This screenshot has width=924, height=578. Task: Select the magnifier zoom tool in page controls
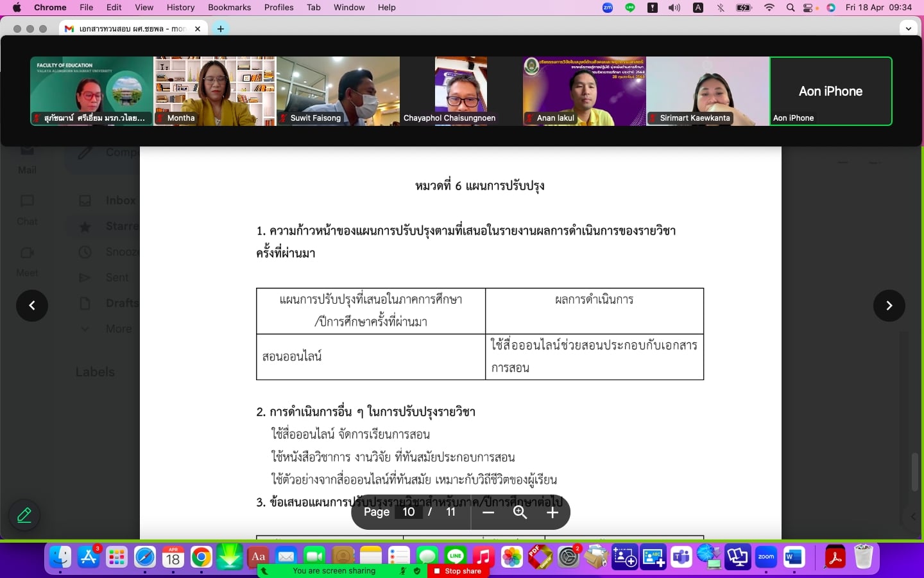520,512
